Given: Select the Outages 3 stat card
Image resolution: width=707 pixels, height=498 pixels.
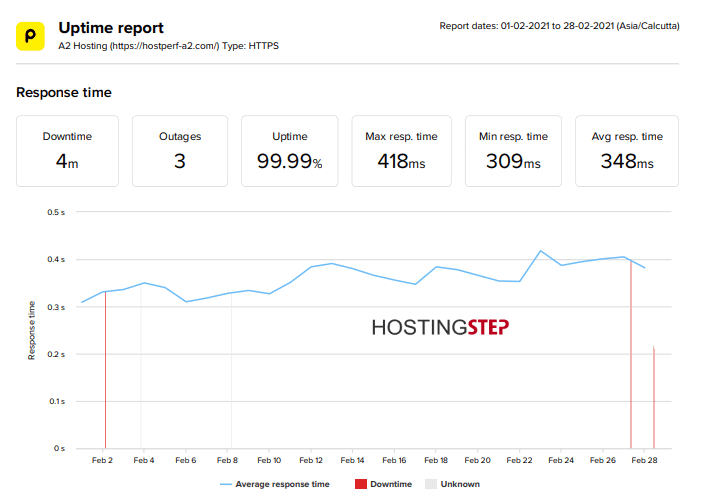Looking at the screenshot, I should [x=180, y=151].
